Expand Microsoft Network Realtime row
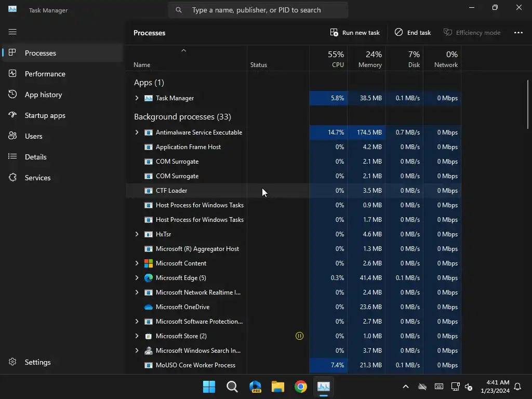The image size is (532, 399). click(137, 292)
